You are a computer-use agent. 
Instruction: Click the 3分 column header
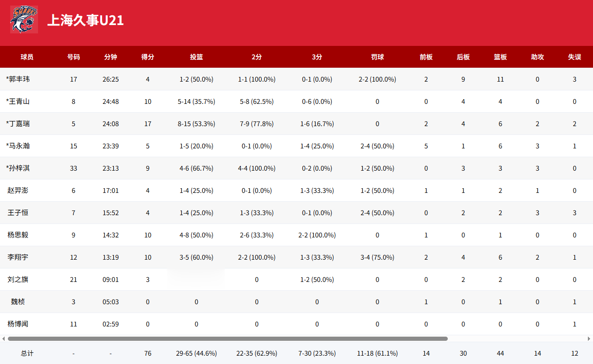coord(317,57)
